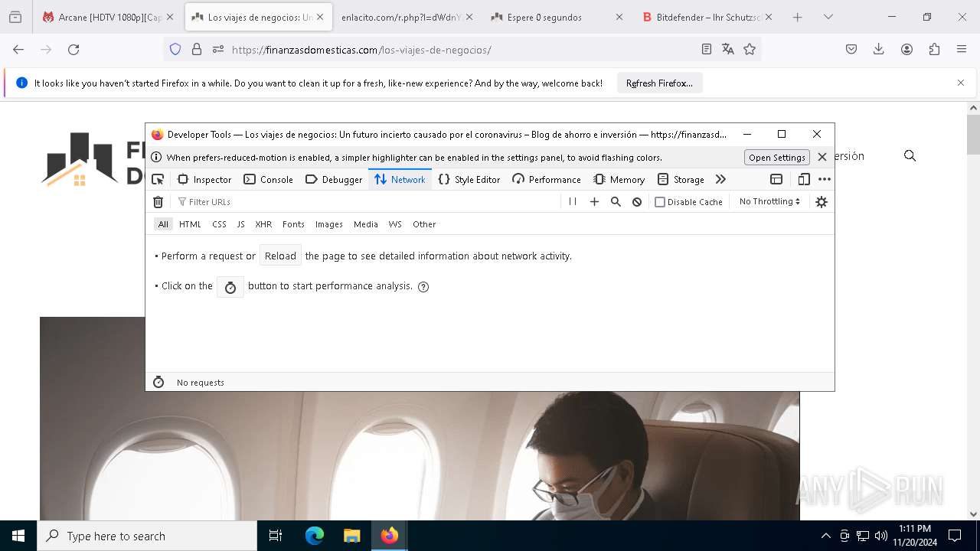Open the Firefox account icon
The image size is (980, 551).
906,49
